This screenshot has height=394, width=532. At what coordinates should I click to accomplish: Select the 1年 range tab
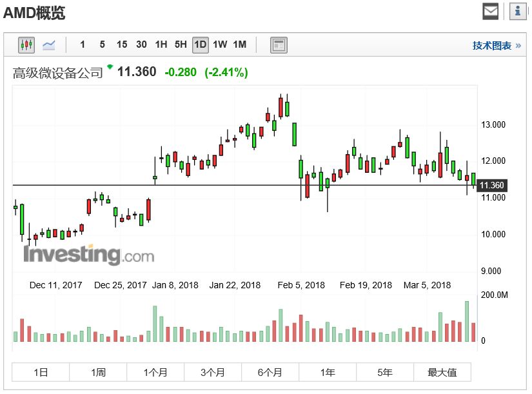[x=328, y=372]
